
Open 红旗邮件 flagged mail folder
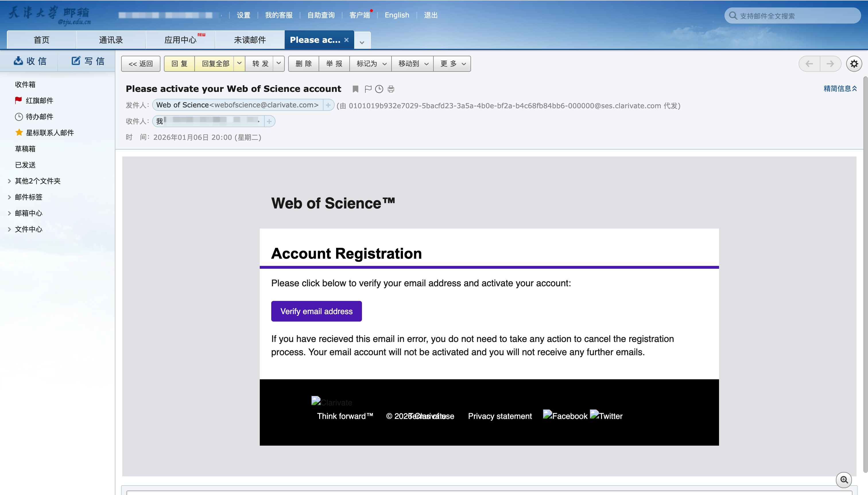click(x=39, y=100)
